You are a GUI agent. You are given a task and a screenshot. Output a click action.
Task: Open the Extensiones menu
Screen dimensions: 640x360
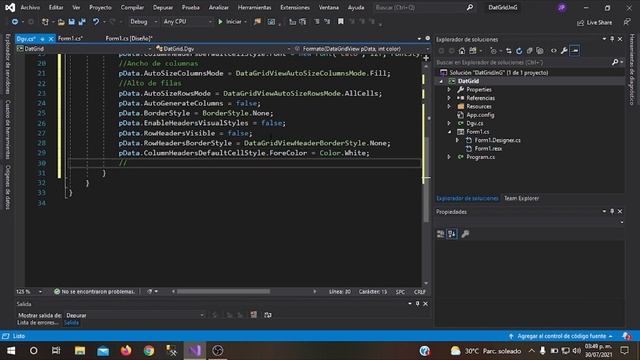[295, 7]
